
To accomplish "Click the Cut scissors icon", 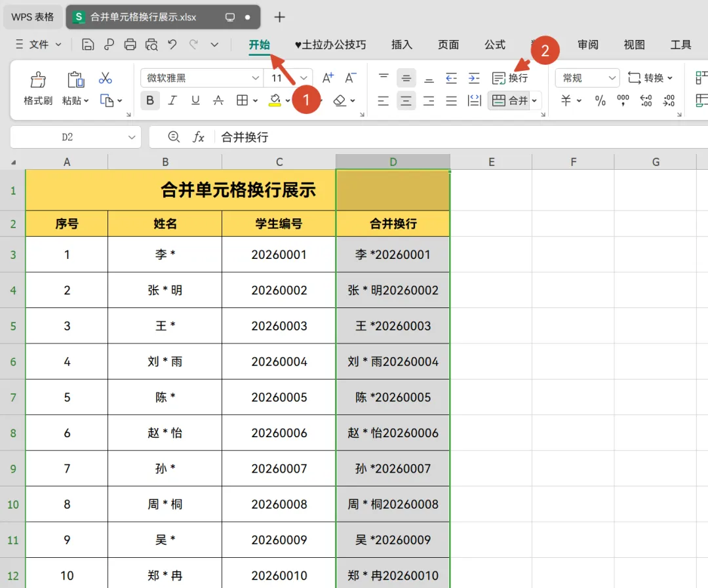I will point(105,78).
